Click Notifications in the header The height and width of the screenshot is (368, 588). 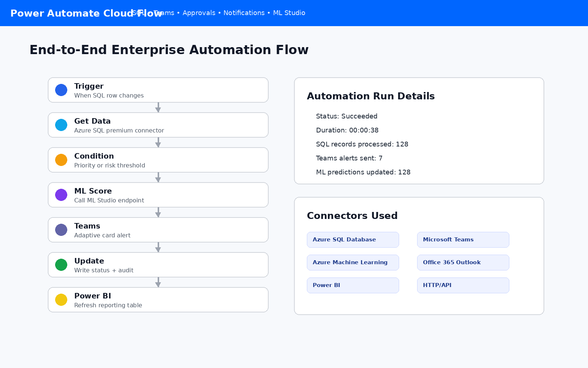click(244, 13)
